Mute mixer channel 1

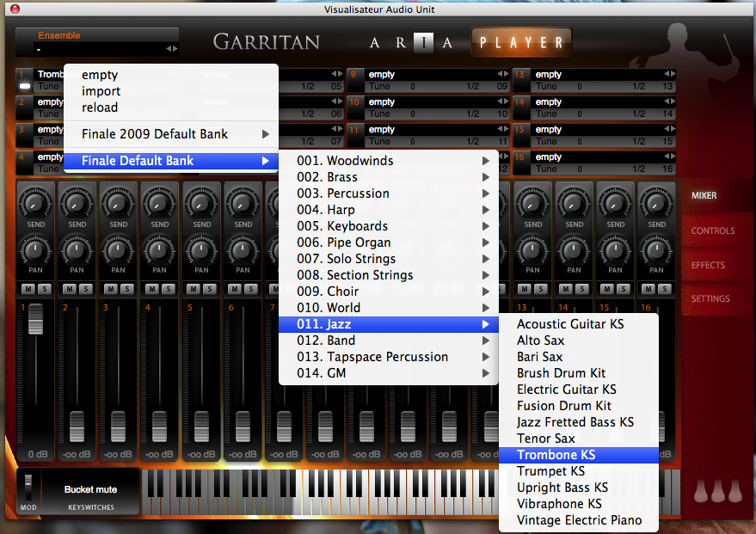[x=28, y=289]
